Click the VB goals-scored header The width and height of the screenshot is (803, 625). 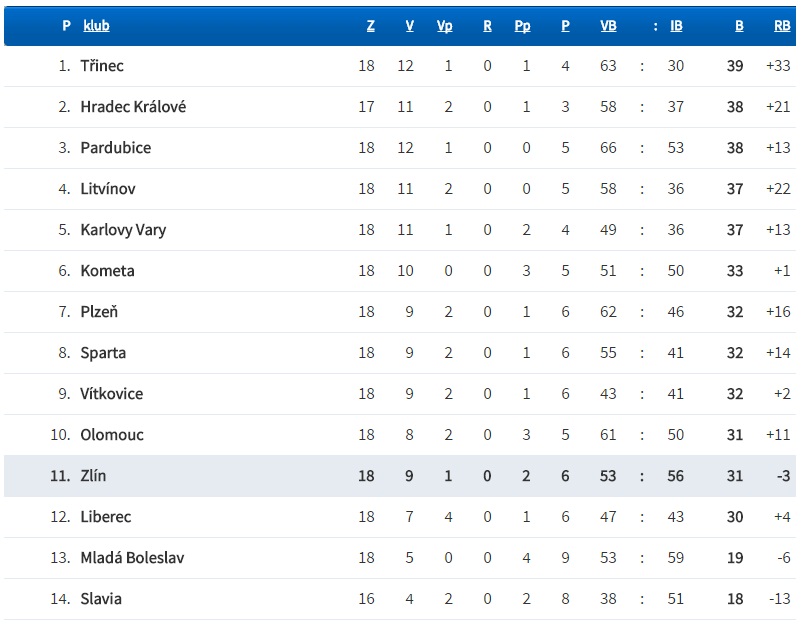click(x=608, y=26)
